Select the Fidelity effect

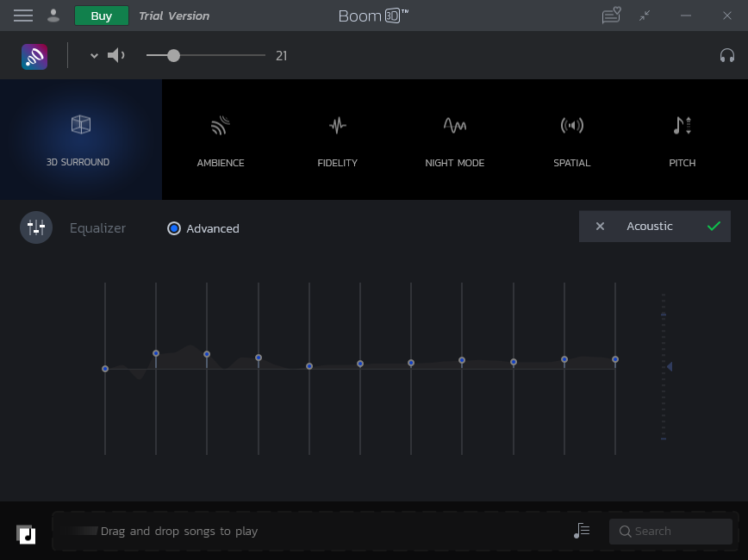tap(337, 138)
